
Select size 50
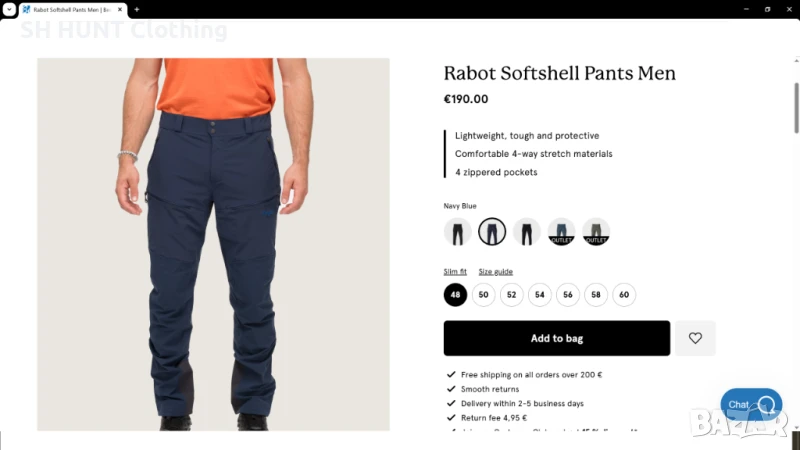point(483,294)
